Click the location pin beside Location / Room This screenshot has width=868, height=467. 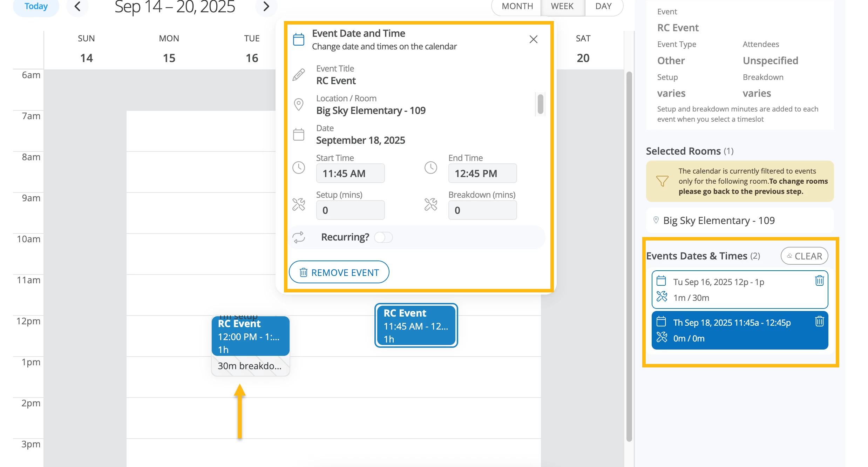299,104
